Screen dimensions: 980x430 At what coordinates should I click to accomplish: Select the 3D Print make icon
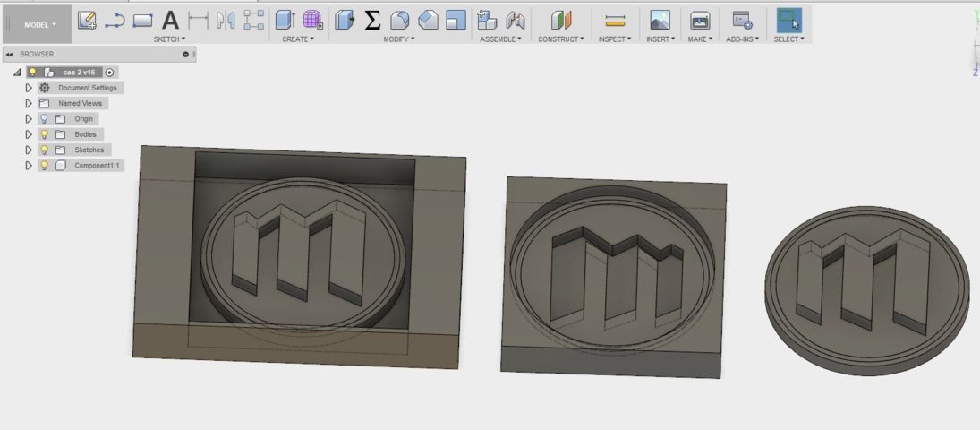coord(700,21)
